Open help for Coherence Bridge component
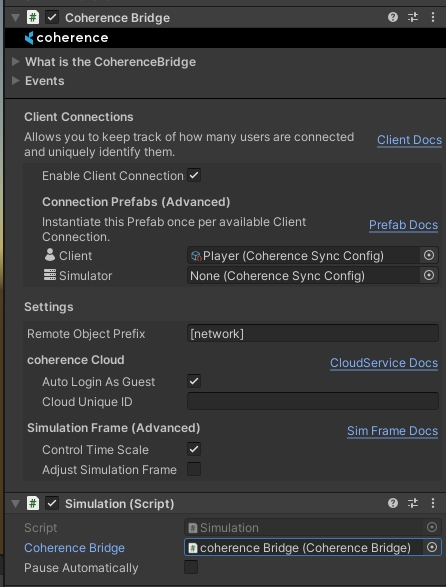The image size is (446, 587). [x=393, y=17]
